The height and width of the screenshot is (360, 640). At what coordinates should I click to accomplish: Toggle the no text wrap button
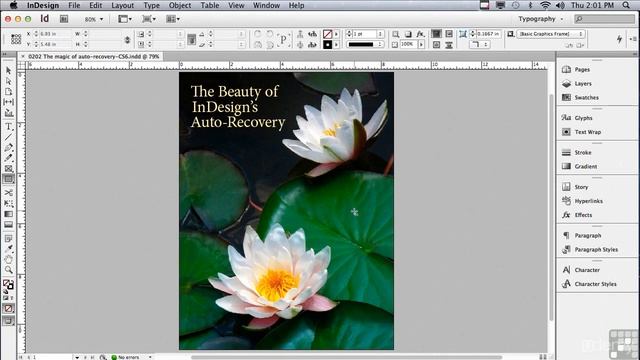pos(436,34)
